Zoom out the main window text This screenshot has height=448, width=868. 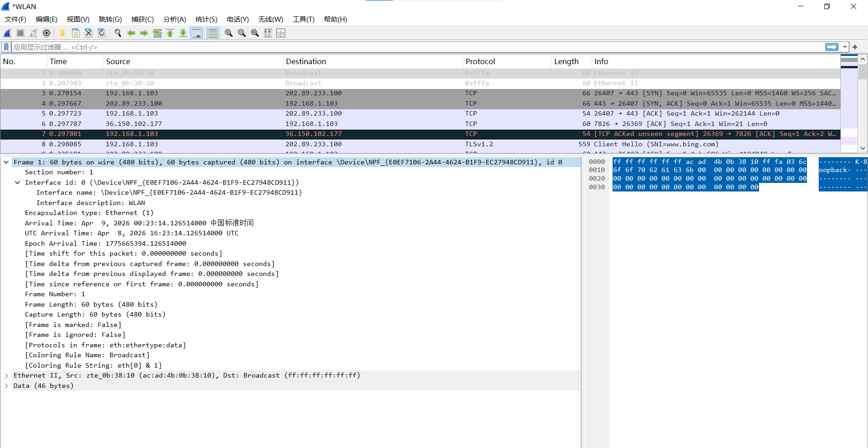242,33
